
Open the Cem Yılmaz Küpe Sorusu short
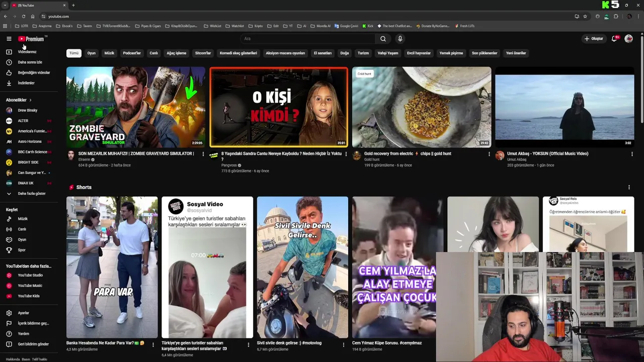[x=394, y=267]
